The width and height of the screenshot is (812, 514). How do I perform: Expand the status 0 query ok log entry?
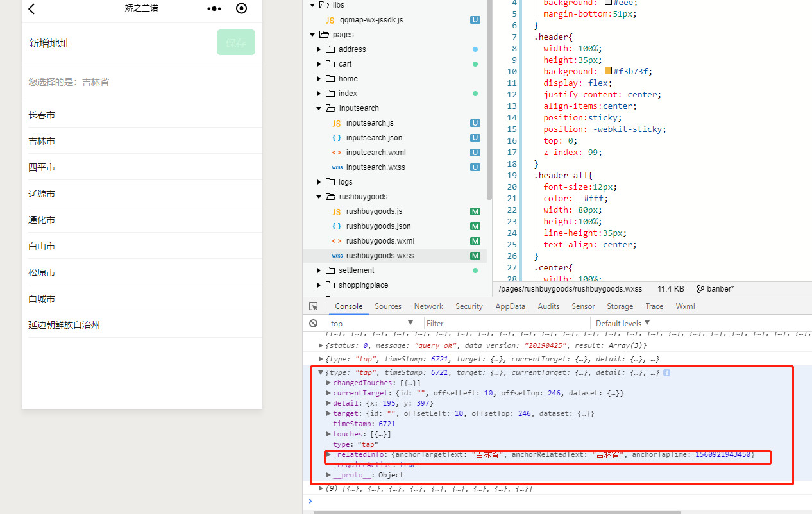(x=321, y=345)
